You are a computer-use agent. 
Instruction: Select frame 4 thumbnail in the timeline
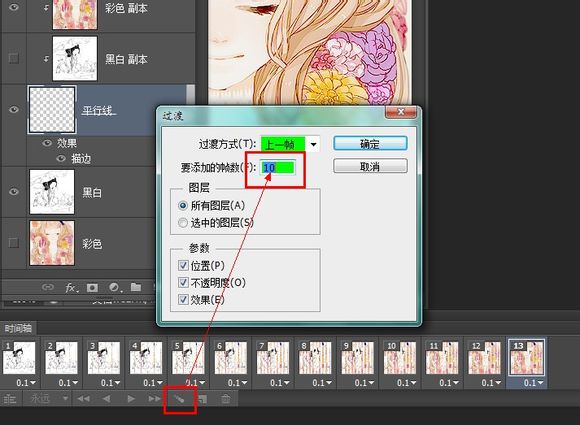click(x=146, y=358)
